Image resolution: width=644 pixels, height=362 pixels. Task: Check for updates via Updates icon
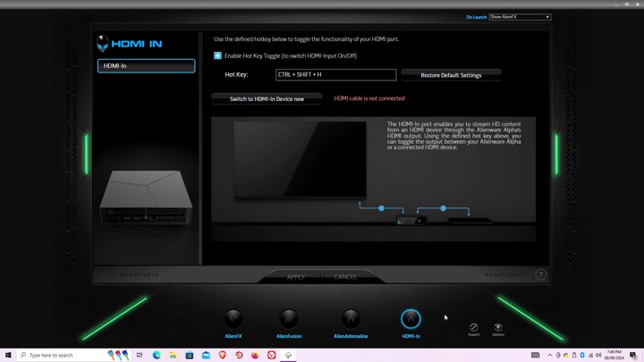(x=498, y=328)
